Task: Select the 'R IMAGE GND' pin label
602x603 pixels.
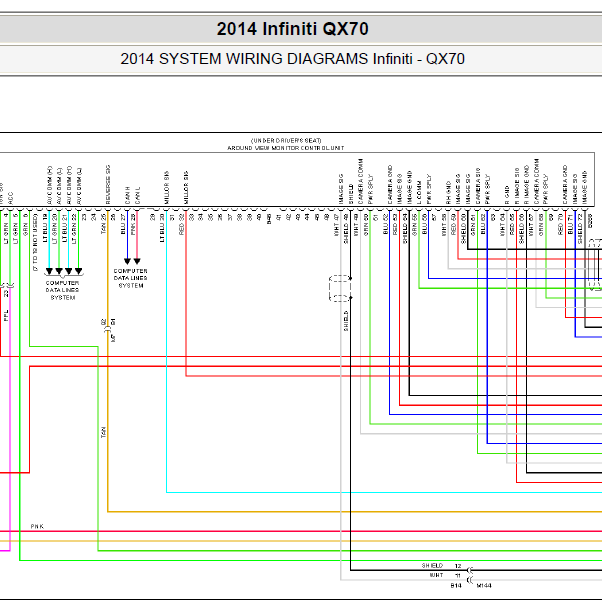Action: [x=527, y=185]
